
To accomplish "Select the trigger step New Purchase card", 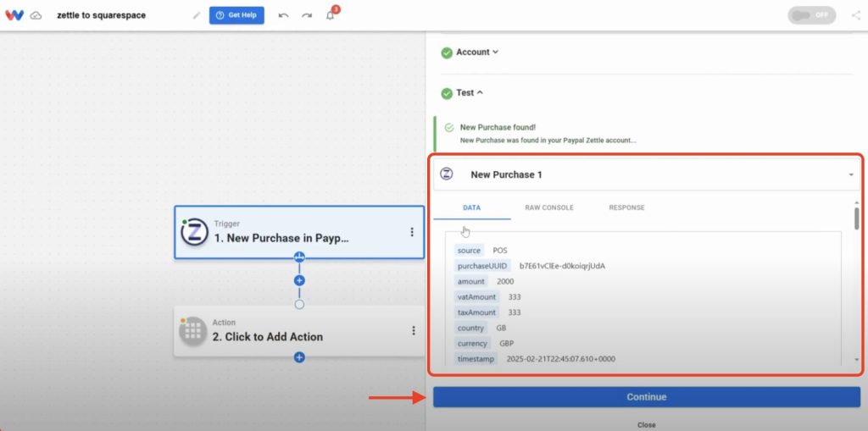I will point(299,232).
